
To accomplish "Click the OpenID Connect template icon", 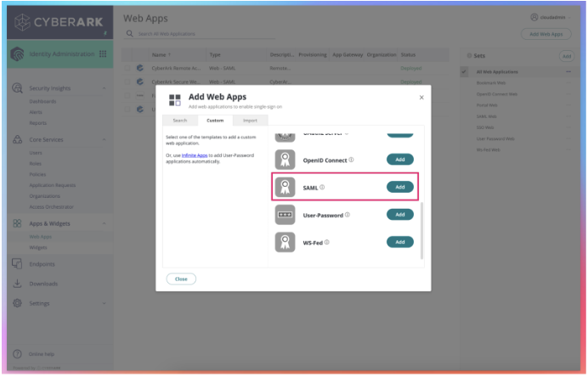I will [285, 160].
